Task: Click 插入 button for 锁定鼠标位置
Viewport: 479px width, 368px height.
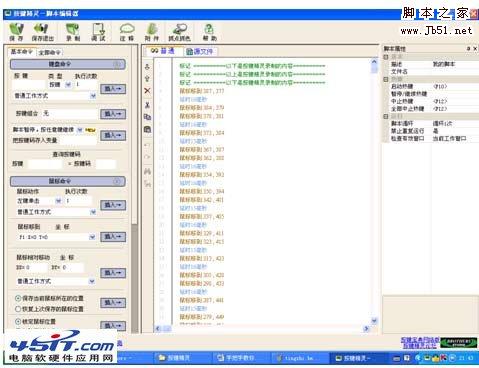Action: [113, 325]
